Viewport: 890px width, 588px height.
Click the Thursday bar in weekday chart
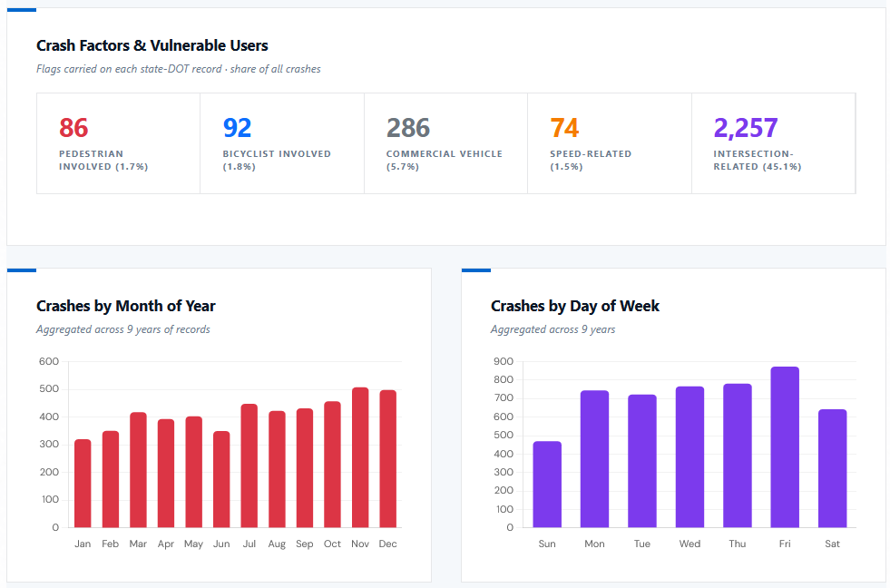pyautogui.click(x=738, y=456)
